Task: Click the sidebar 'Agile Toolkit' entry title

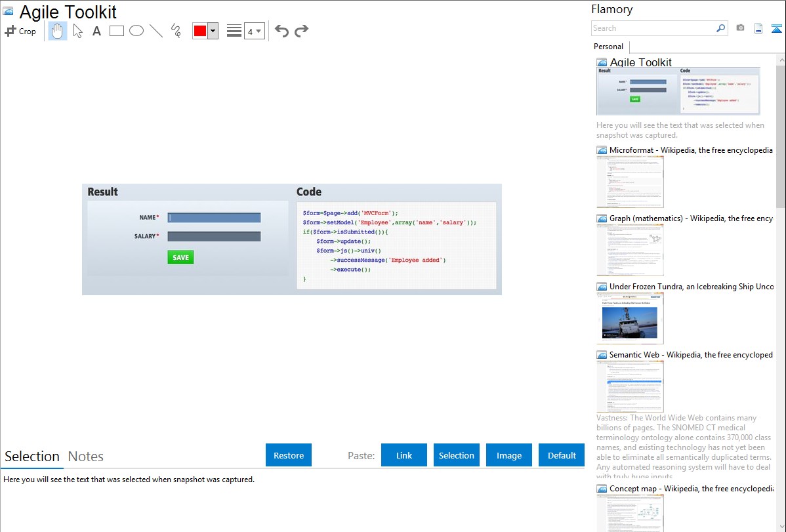Action: tap(640, 62)
